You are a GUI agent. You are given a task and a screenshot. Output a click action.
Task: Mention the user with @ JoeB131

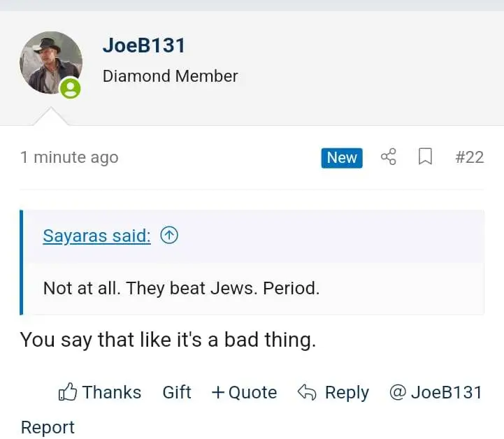coord(435,392)
